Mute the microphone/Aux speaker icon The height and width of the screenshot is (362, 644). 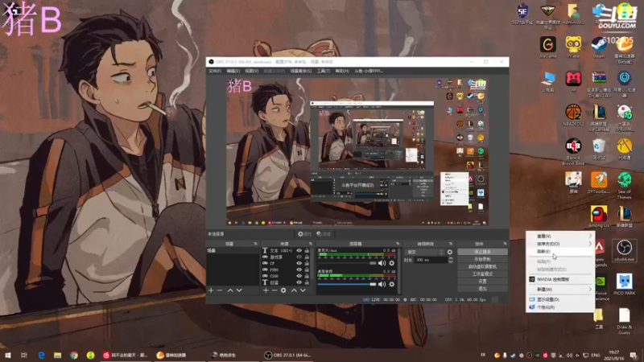[x=382, y=263]
